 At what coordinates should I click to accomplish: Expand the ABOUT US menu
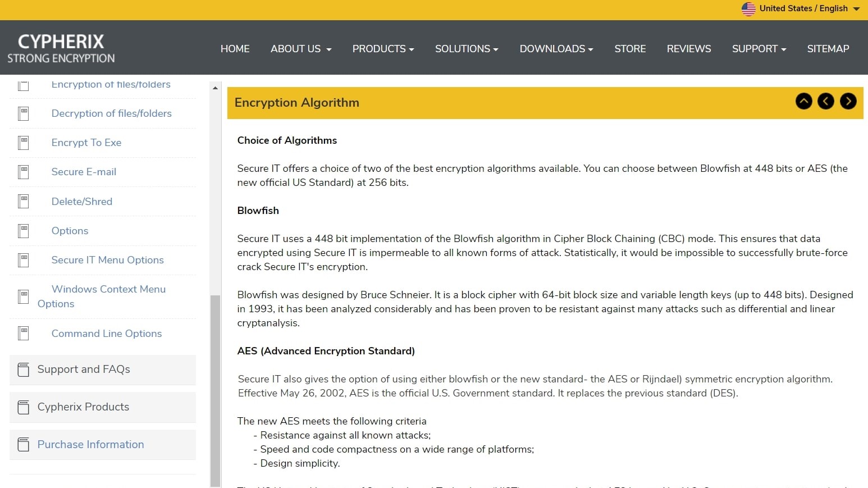[x=301, y=49]
